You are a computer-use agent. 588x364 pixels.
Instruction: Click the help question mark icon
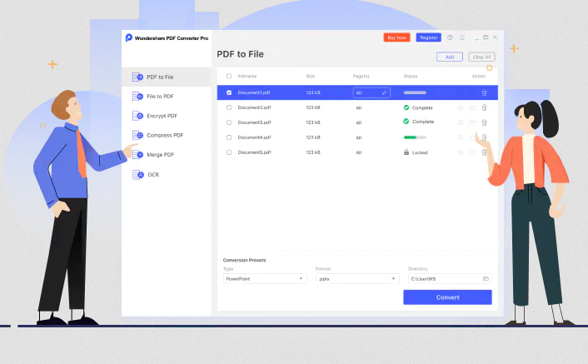[x=451, y=37]
